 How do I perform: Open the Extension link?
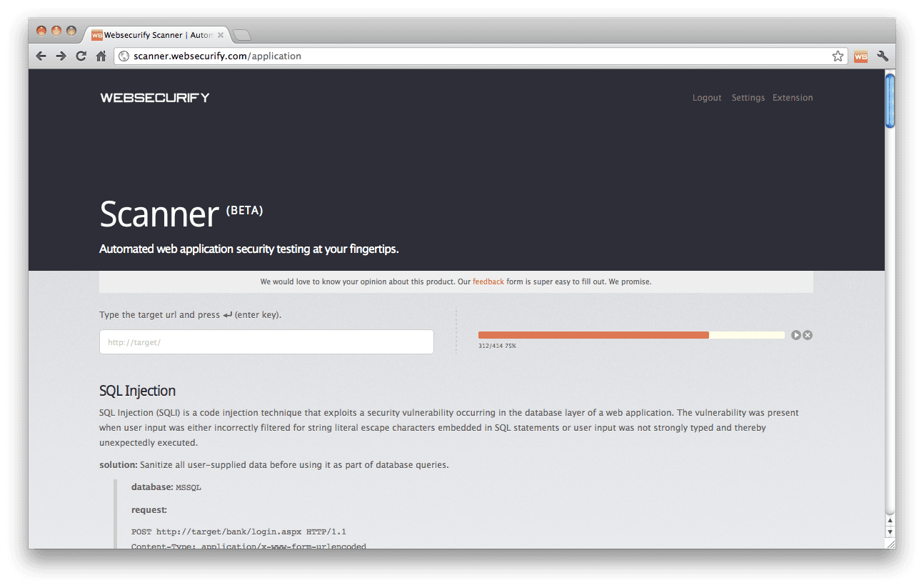pyautogui.click(x=793, y=98)
